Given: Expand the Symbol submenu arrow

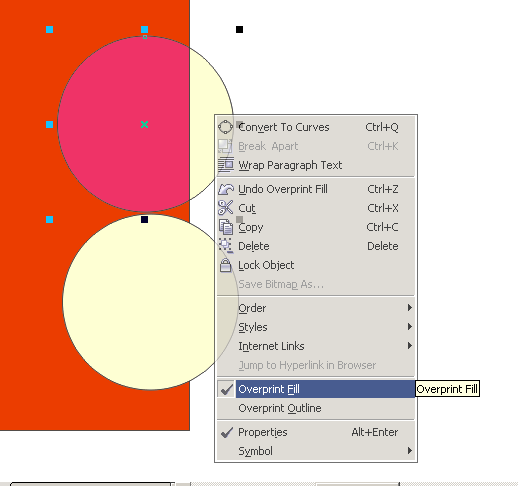Looking at the screenshot, I should tap(410, 451).
